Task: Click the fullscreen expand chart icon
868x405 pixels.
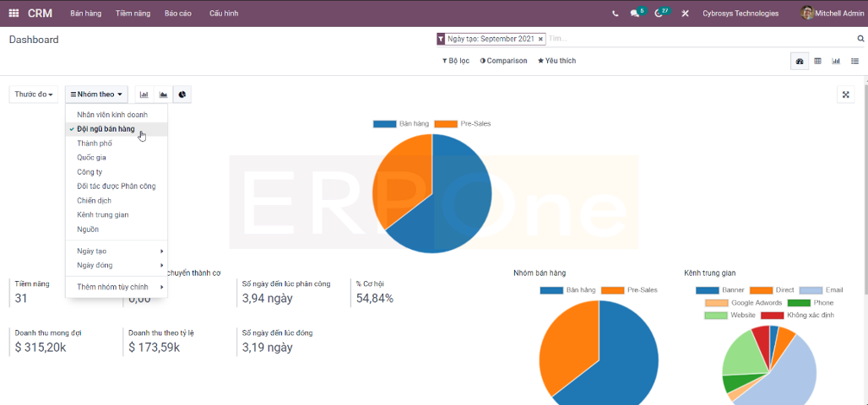Action: click(x=845, y=94)
